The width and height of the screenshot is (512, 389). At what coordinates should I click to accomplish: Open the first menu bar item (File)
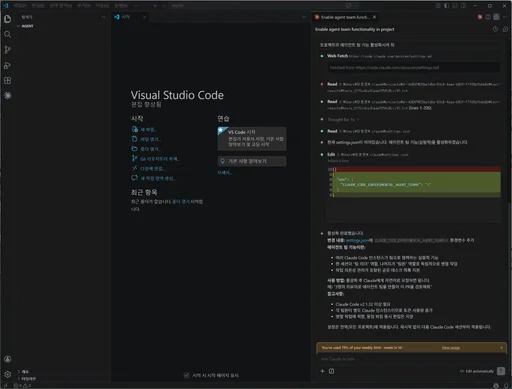(x=20, y=6)
